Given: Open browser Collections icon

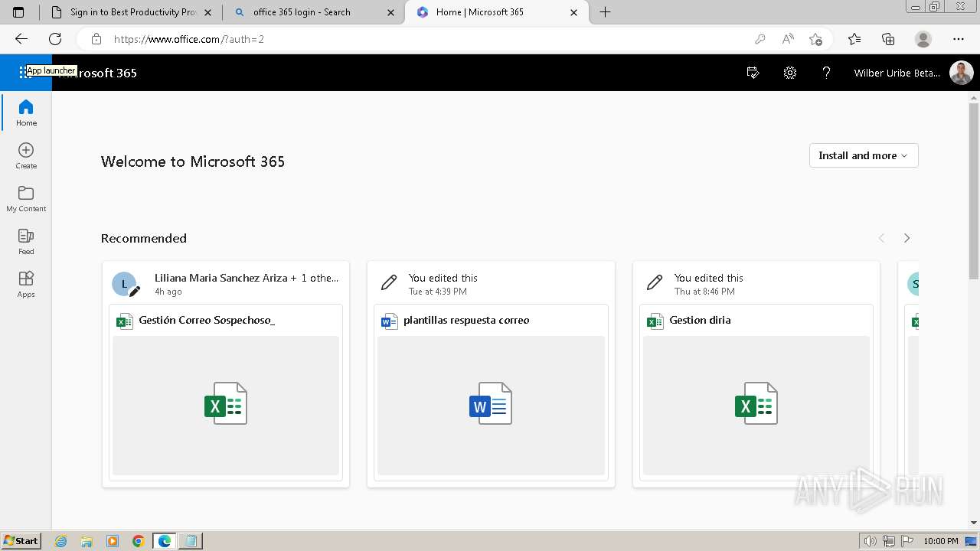Looking at the screenshot, I should [888, 39].
